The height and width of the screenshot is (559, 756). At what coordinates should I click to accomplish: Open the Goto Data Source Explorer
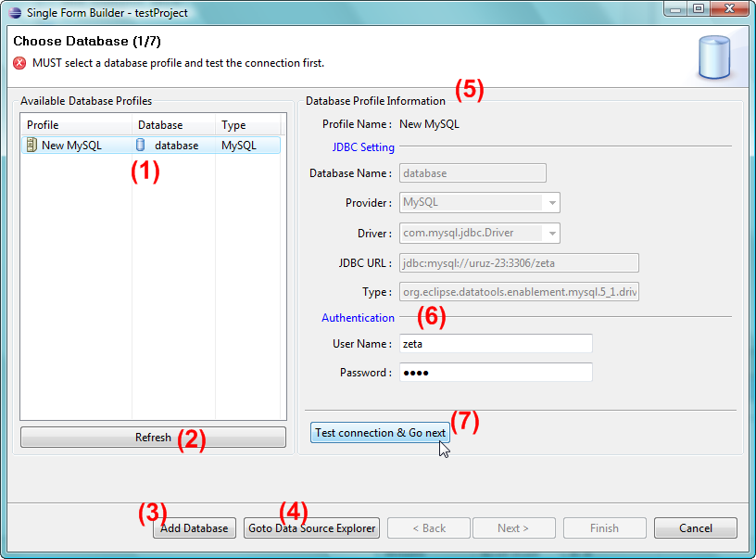(x=313, y=527)
